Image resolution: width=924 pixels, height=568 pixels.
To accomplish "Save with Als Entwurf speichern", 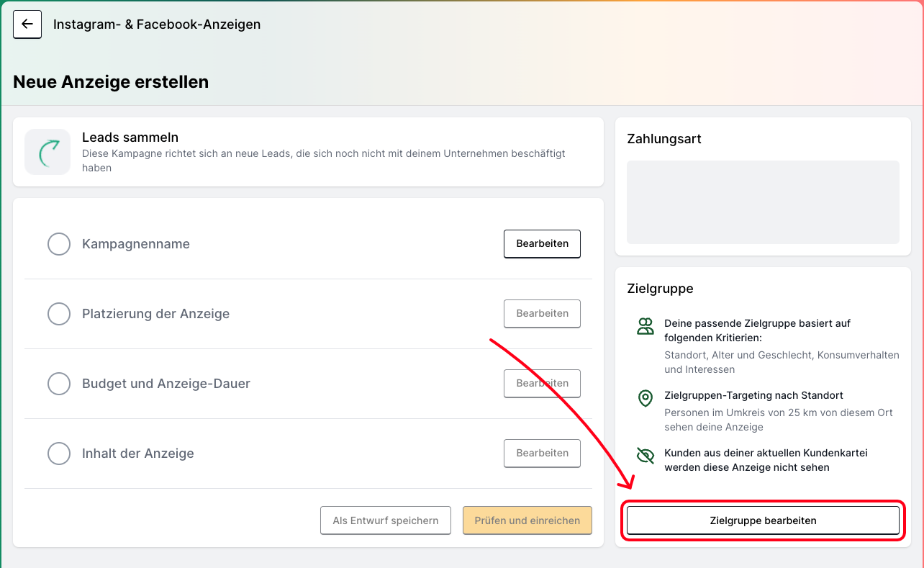I will tap(386, 520).
